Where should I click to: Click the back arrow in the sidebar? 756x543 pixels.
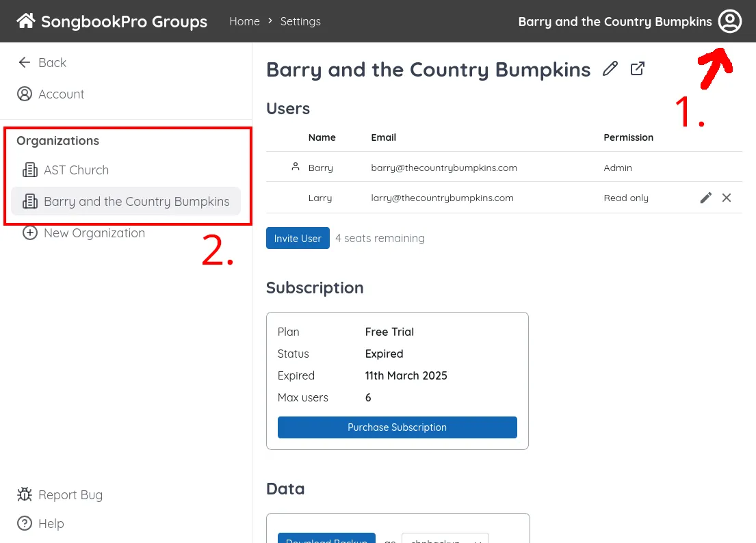pyautogui.click(x=25, y=62)
